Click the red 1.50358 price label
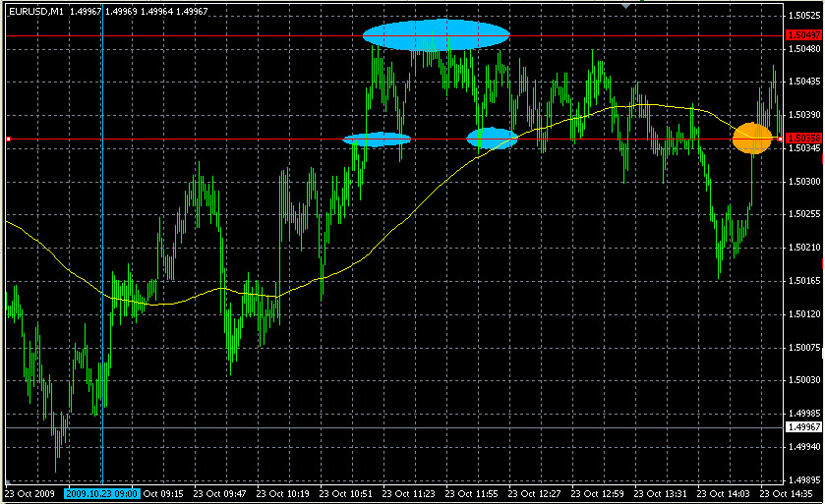This screenshot has width=825, height=504. [x=803, y=139]
